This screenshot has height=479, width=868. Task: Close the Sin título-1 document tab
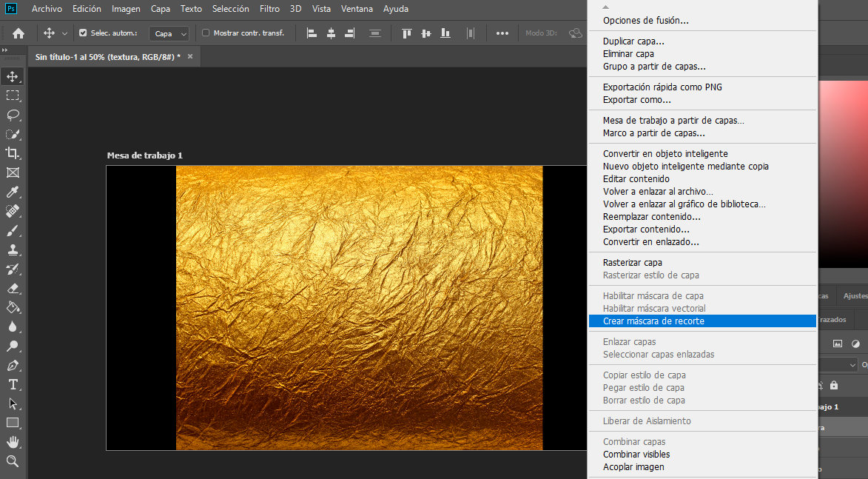pyautogui.click(x=190, y=56)
